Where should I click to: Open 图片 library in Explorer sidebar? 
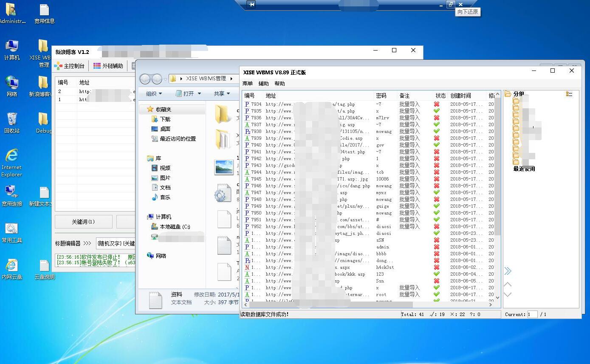pyautogui.click(x=161, y=178)
